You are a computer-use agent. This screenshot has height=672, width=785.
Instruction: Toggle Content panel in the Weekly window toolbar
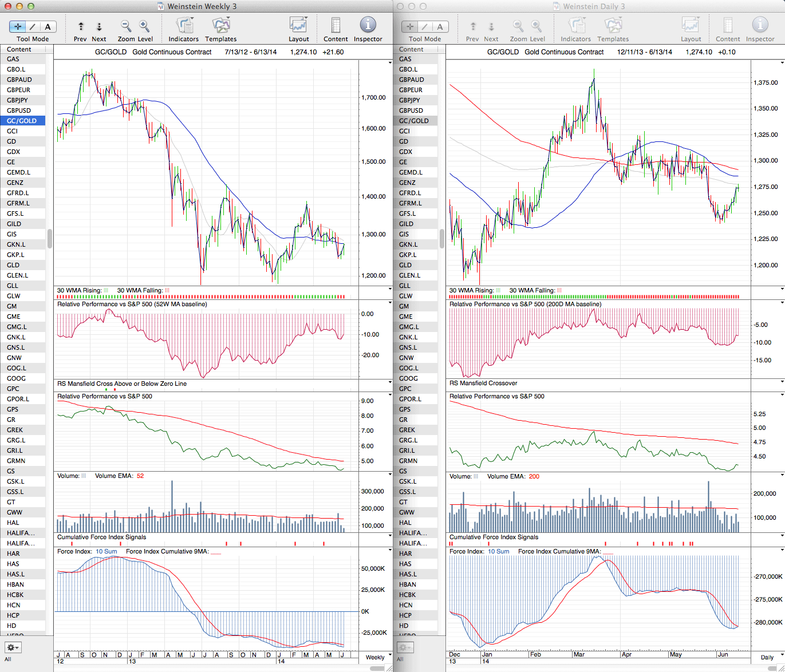pyautogui.click(x=336, y=26)
